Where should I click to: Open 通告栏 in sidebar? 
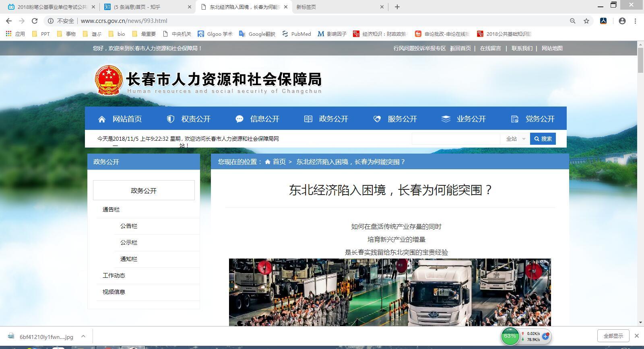click(x=111, y=209)
